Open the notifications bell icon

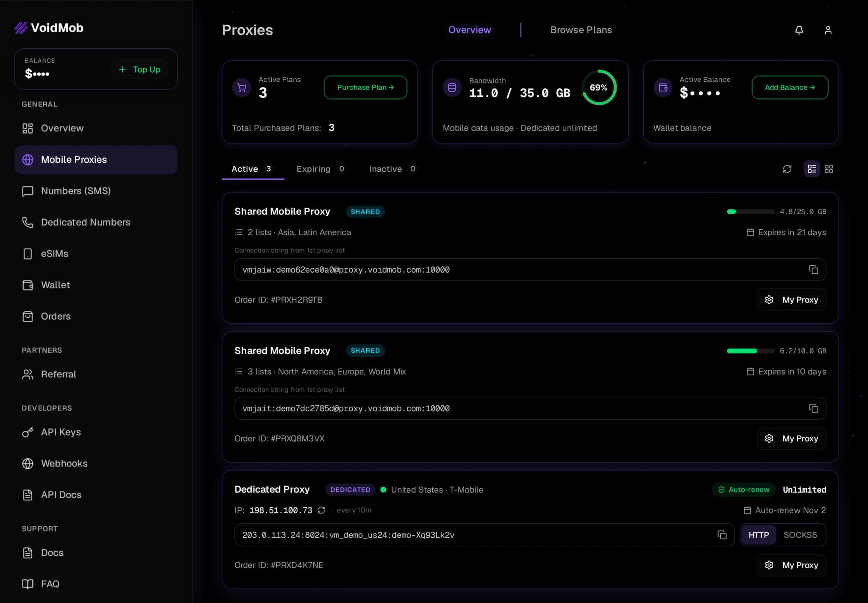coord(799,30)
